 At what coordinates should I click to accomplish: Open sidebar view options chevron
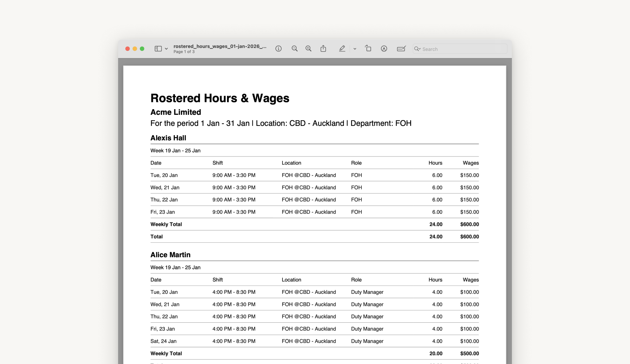[166, 49]
